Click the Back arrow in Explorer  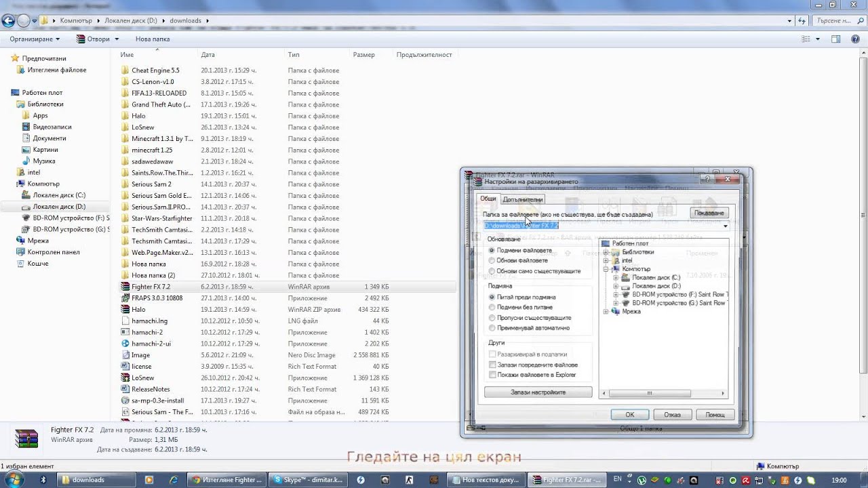(x=8, y=21)
